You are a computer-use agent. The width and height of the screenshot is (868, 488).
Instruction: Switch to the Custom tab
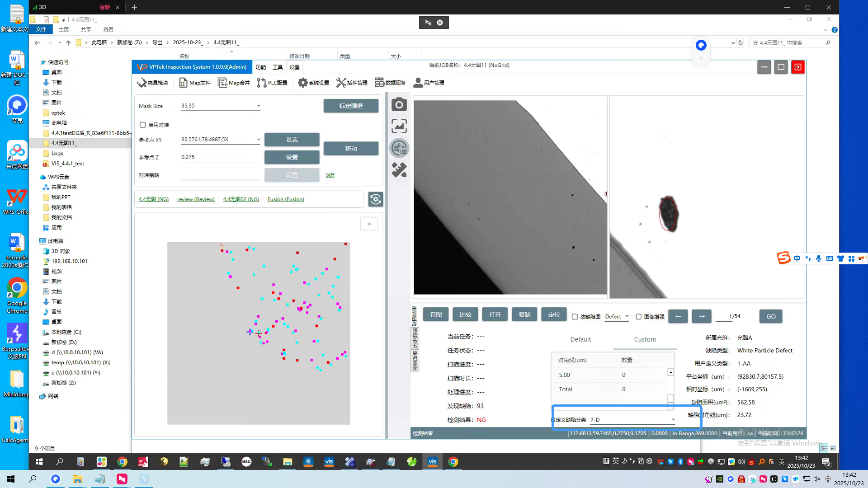645,339
